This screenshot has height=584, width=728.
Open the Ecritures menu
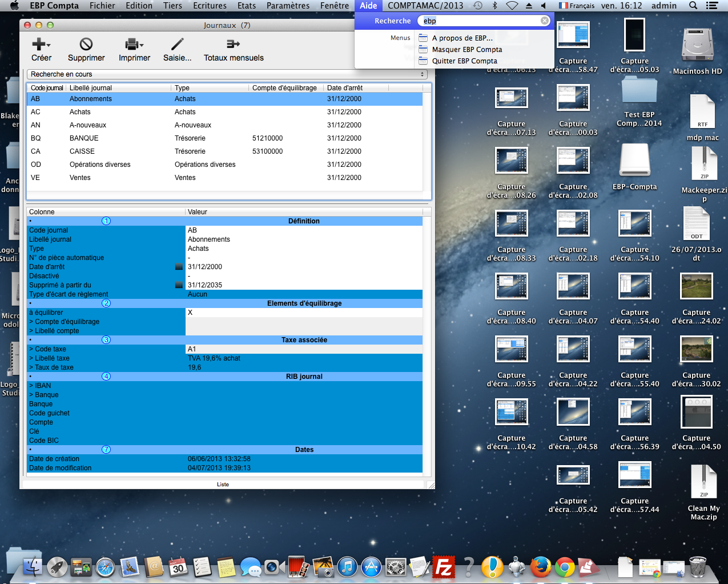click(x=210, y=6)
